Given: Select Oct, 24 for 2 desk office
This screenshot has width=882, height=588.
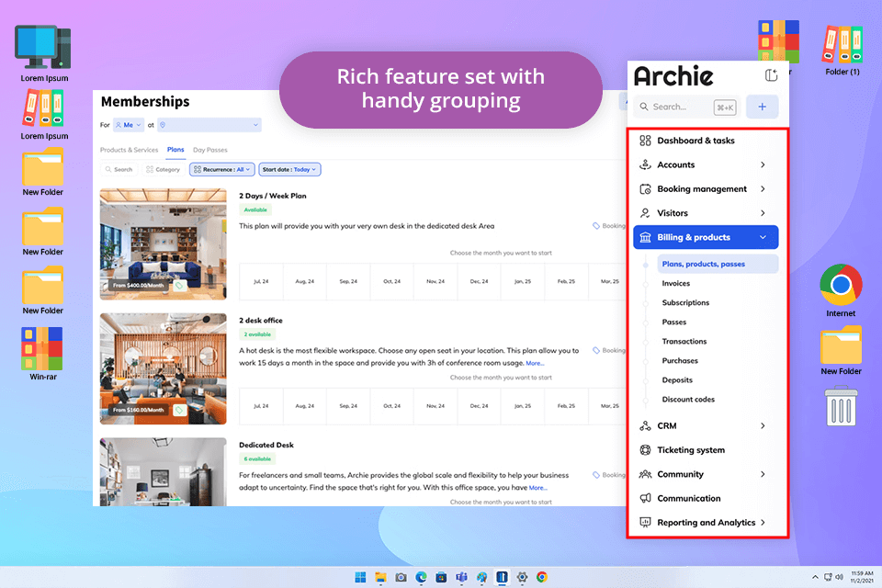Looking at the screenshot, I should click(391, 406).
